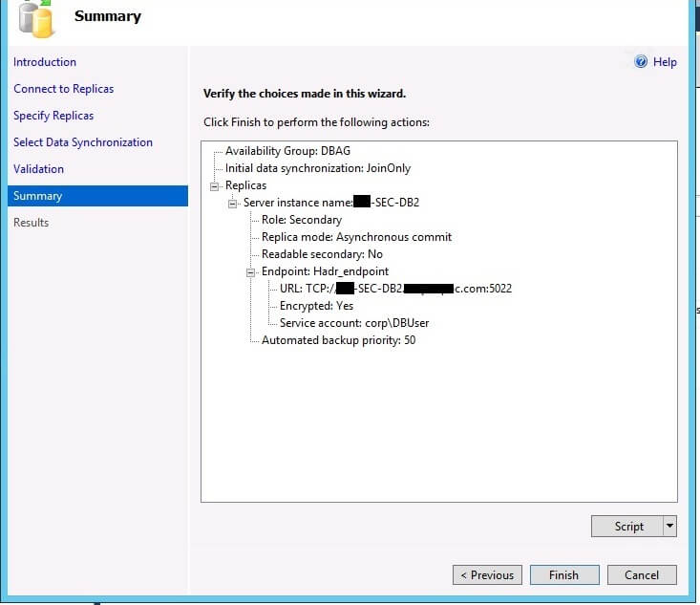Go to the Introduction page
The height and width of the screenshot is (605, 700).
click(45, 62)
